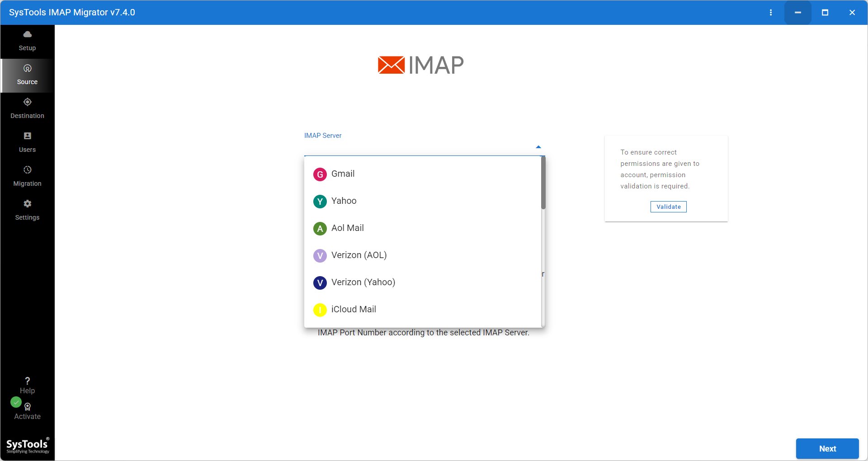868x461 pixels.
Task: Open the Help section
Action: (x=27, y=384)
